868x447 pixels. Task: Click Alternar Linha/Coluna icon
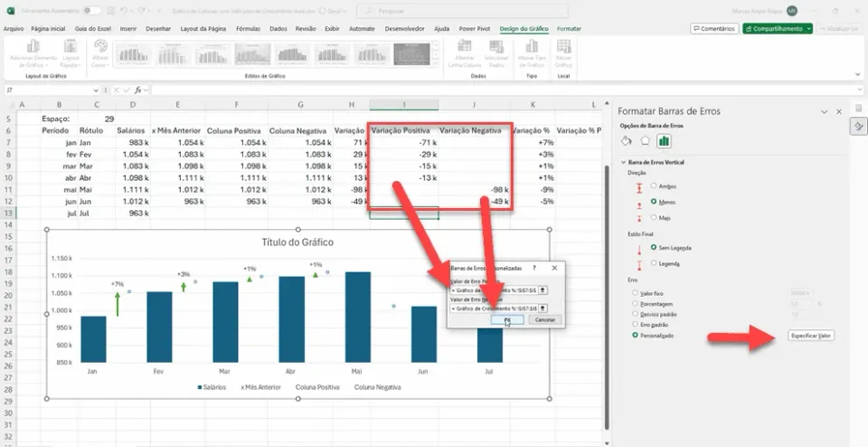coord(465,46)
